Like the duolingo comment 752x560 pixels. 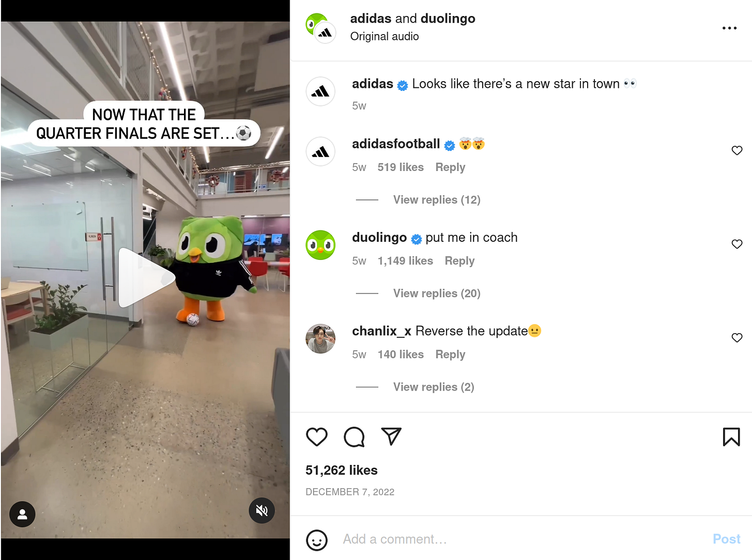(x=737, y=244)
